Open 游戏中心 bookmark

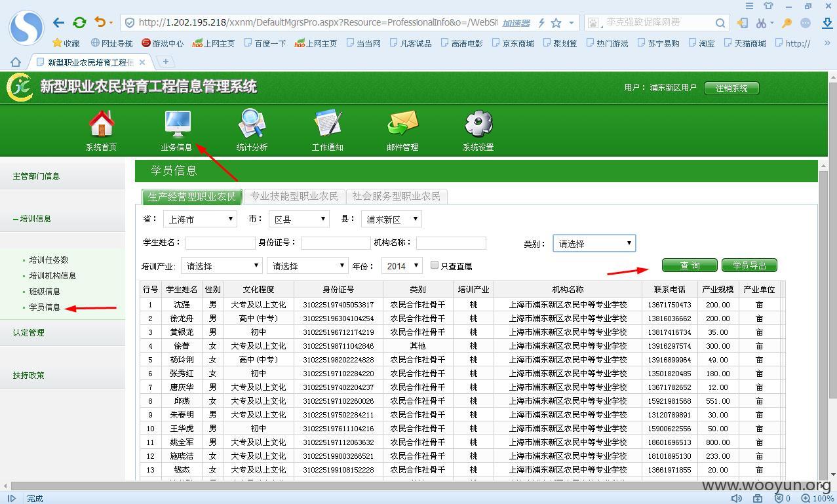(163, 43)
